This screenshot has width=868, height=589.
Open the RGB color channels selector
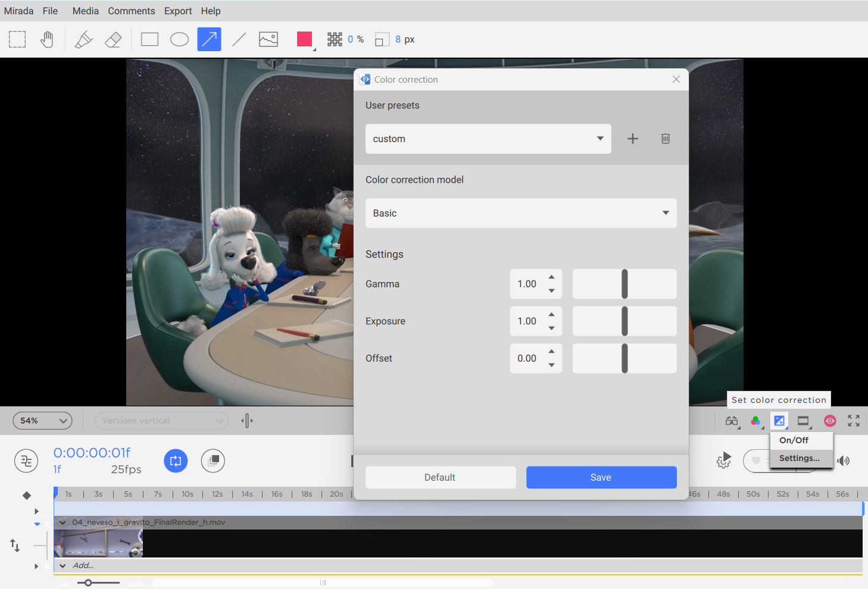[x=755, y=421]
